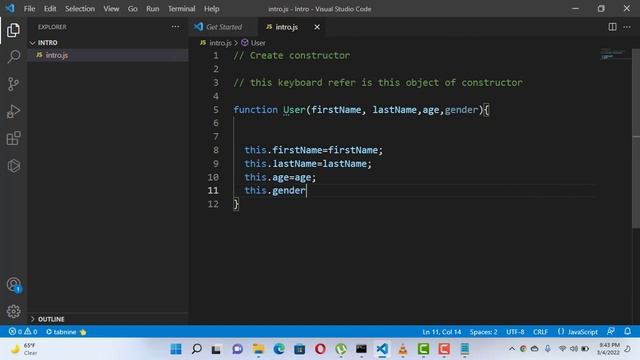Open Microsoft Edge from taskbar
This screenshot has width=640, height=360.
tap(279, 349)
